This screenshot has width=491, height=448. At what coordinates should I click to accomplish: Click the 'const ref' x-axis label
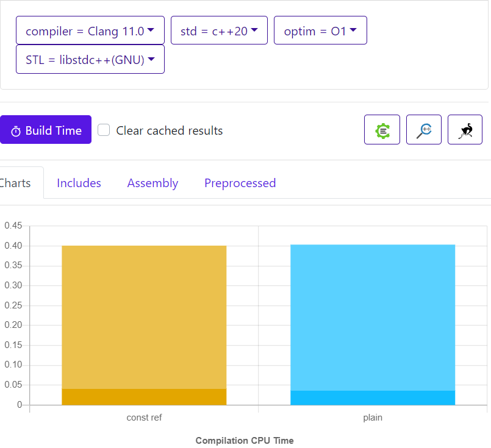tap(144, 418)
